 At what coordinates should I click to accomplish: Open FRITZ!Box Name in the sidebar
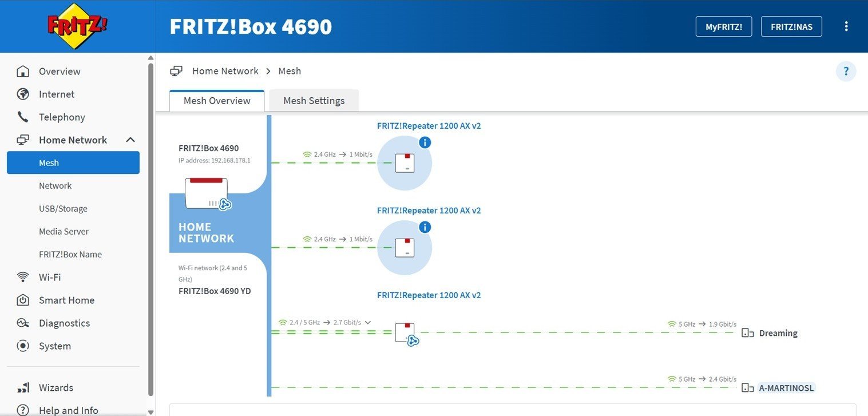[x=70, y=255]
